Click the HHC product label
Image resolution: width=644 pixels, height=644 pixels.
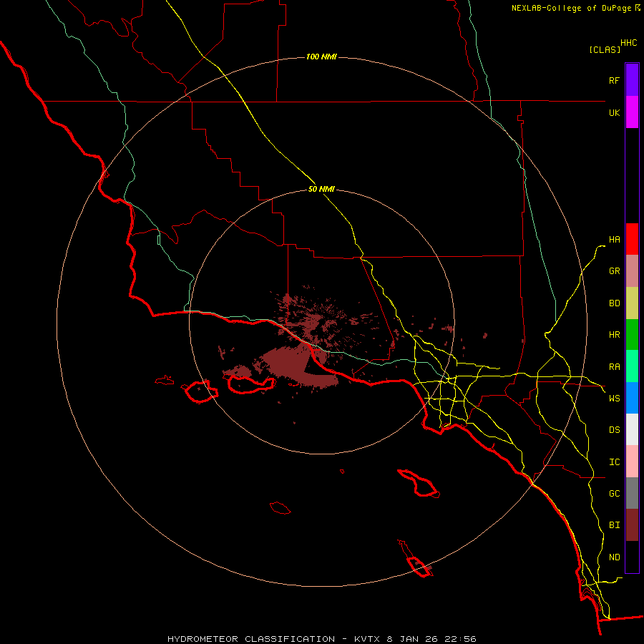629,43
